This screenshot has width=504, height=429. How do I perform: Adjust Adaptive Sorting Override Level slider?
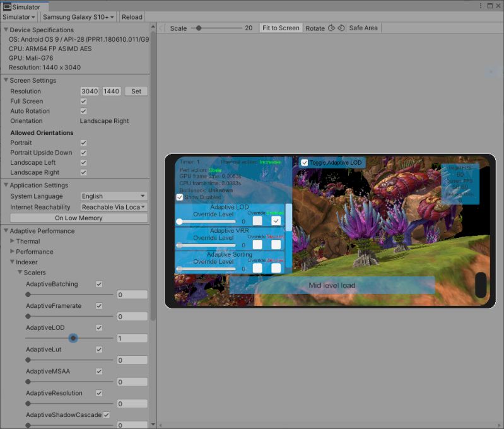point(206,269)
